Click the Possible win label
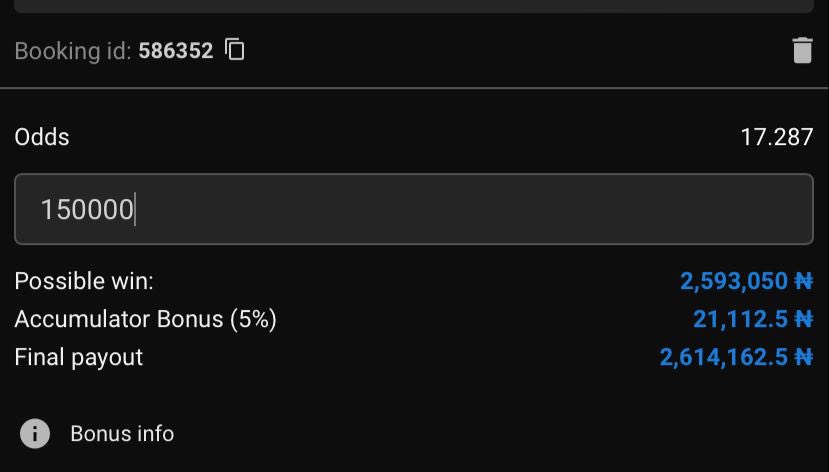The width and height of the screenshot is (829, 472). [84, 281]
